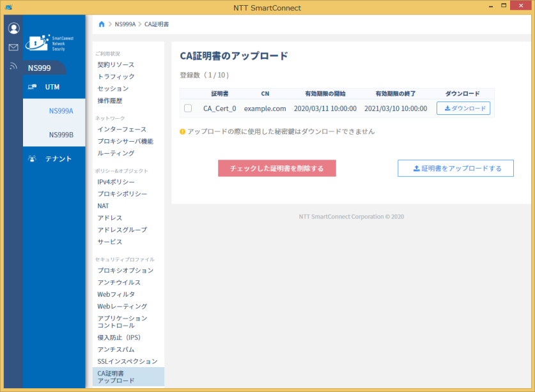The width and height of the screenshot is (535, 392).
Task: Open the user account profile icon
Action: click(13, 28)
